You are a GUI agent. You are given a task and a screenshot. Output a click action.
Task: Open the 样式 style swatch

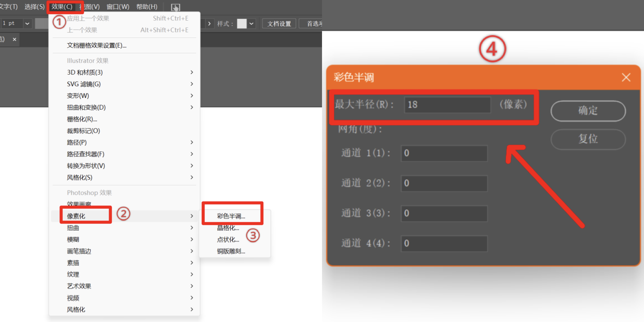click(x=242, y=24)
